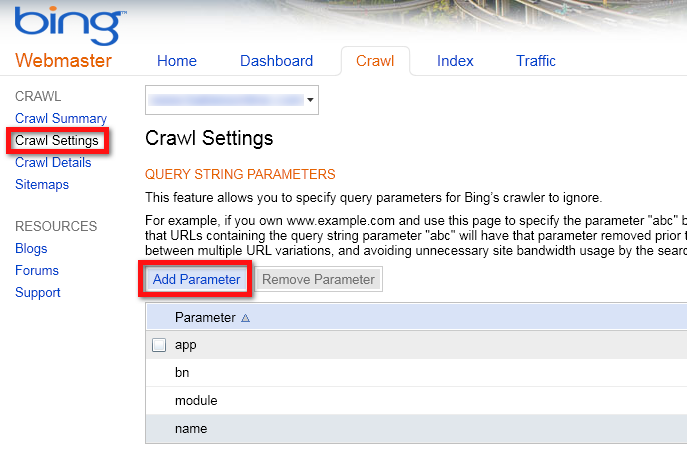
Task: Open Crawl Details in the sidebar
Action: (53, 163)
